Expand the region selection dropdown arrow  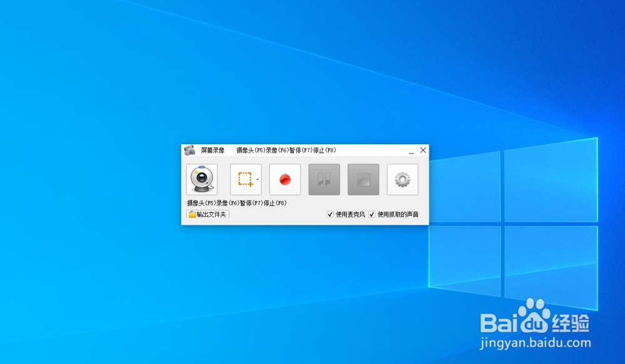click(257, 180)
